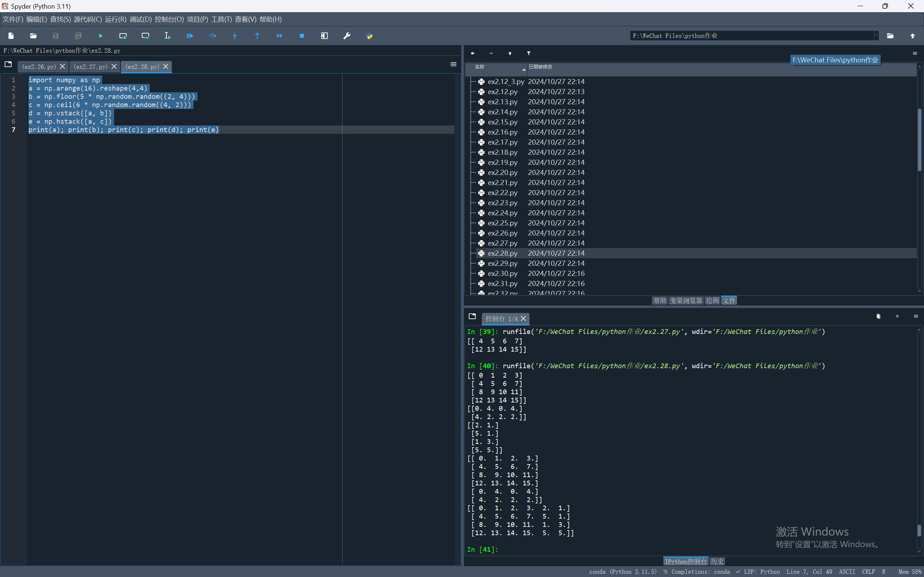
Task: Click the green Run file button
Action: point(101,36)
